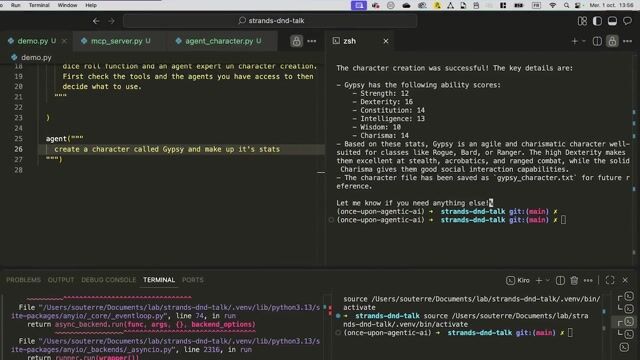Open the _asyncio.py file path link
Screen dimensions: 640x360
click(x=165, y=345)
